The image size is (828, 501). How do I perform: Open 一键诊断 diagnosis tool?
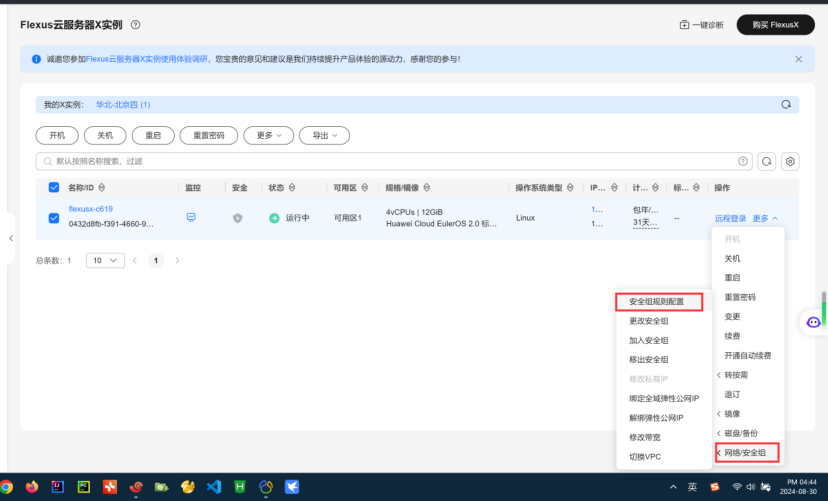pos(701,25)
